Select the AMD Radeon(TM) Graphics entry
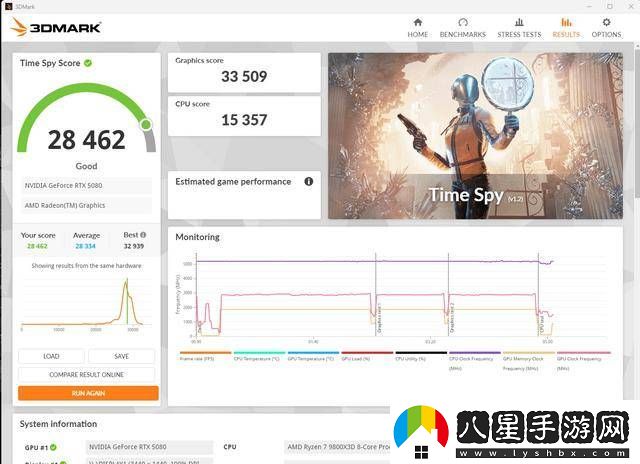Viewport: 640px width, 464px height. pos(86,205)
